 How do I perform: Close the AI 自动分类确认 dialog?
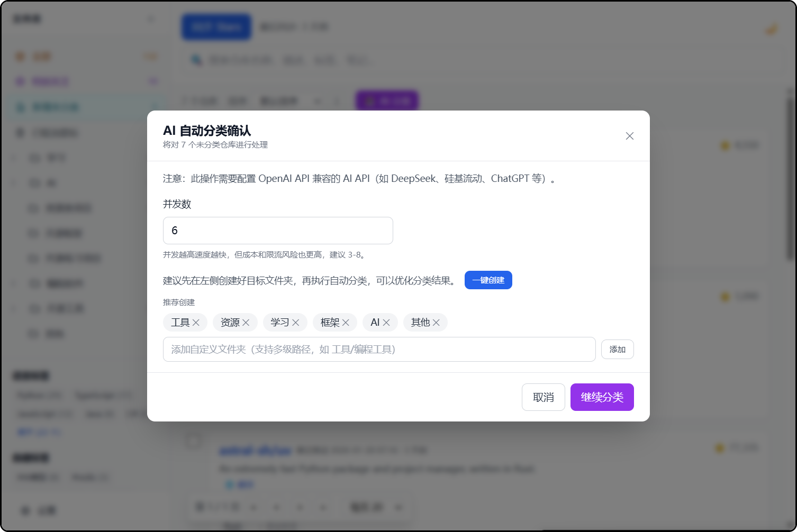click(629, 136)
